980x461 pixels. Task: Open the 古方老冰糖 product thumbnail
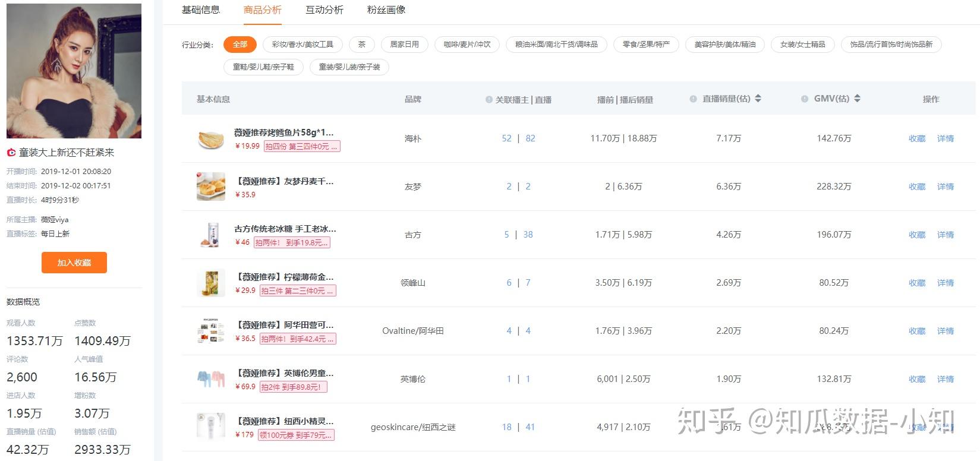tap(211, 235)
